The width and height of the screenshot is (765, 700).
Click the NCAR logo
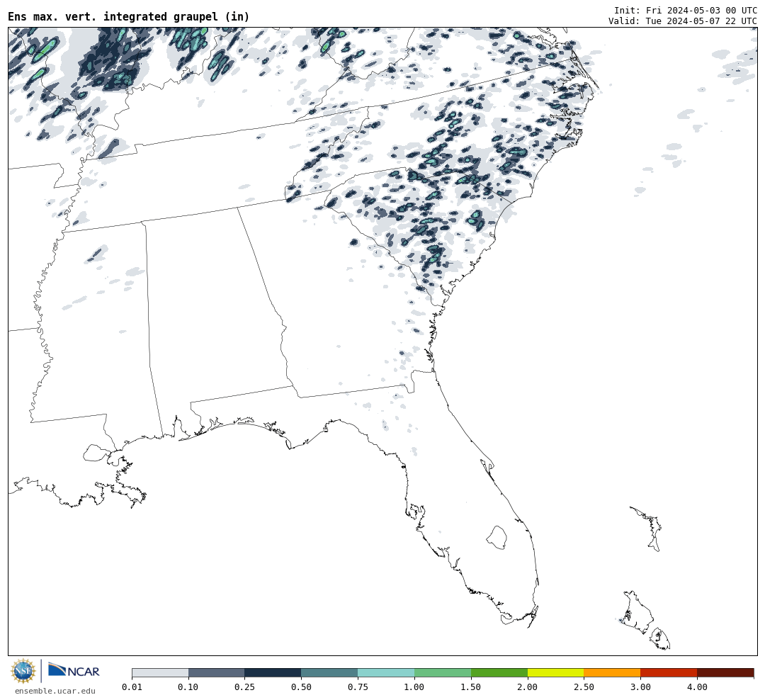pos(74,671)
